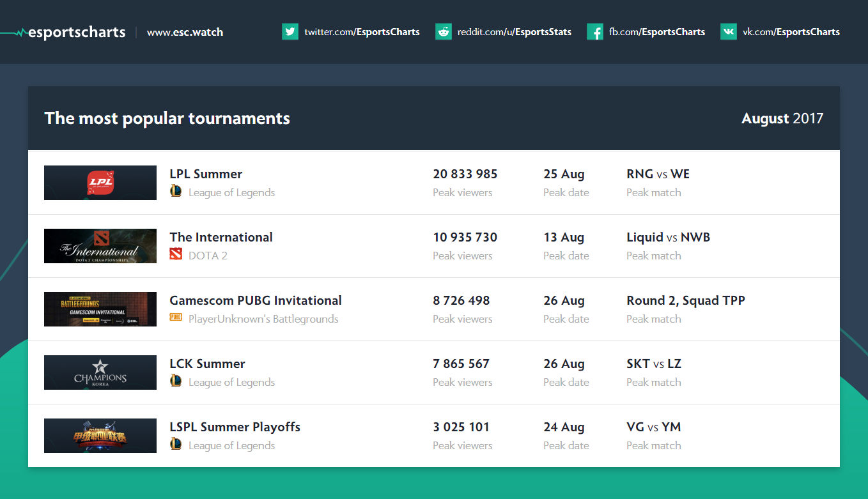Click League of Legends icon under LCK Summer
This screenshot has width=868, height=499.
click(176, 381)
